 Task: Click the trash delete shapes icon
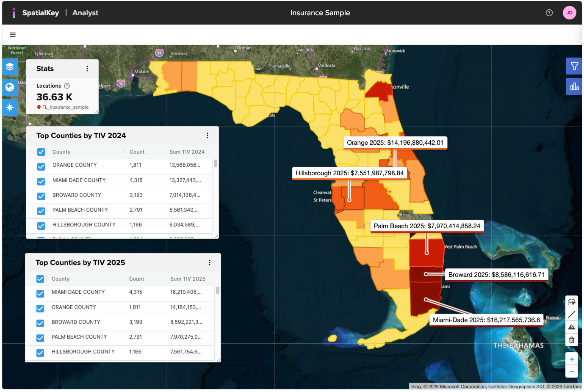pyautogui.click(x=572, y=340)
